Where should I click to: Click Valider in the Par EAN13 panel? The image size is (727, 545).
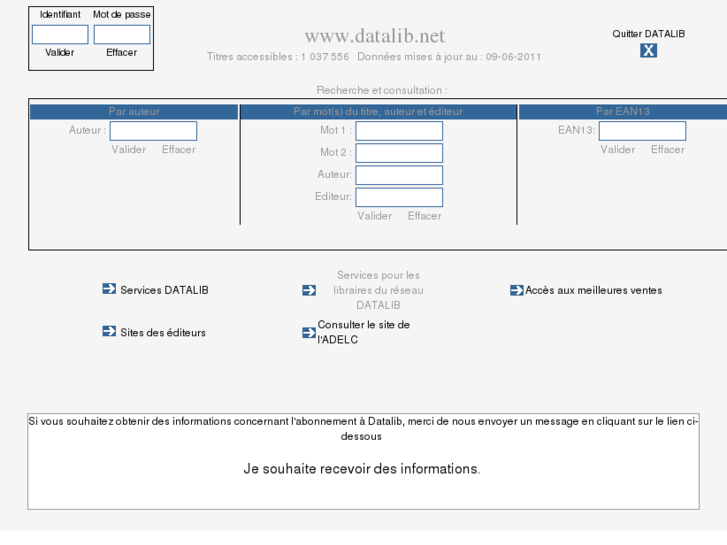(618, 149)
